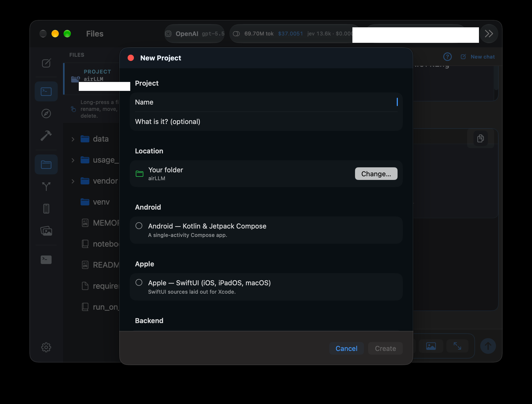Click the attach image icon in chat input

point(431,346)
